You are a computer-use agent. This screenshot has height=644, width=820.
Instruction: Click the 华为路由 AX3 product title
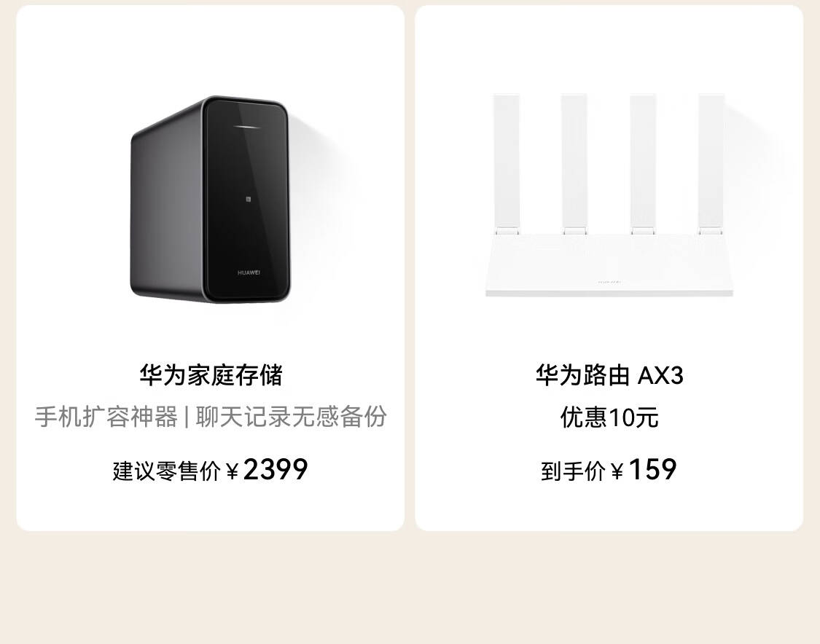(609, 374)
